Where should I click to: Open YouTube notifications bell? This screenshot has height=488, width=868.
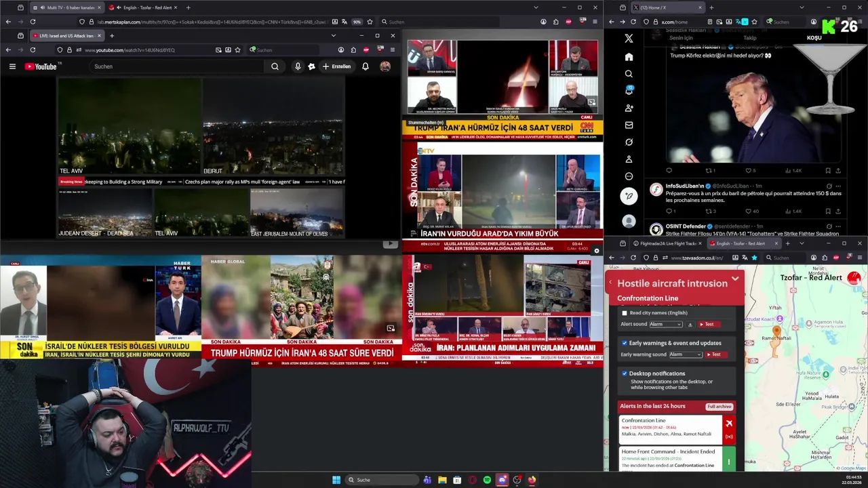click(366, 66)
